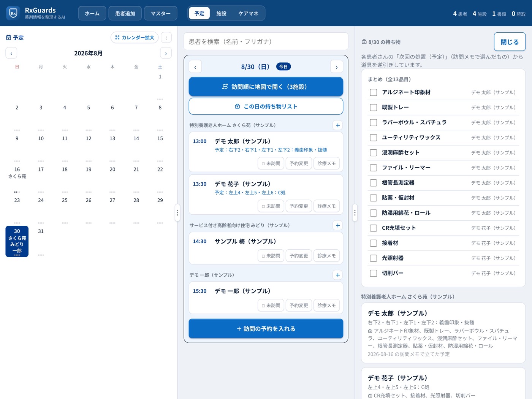Switch to the 予定 tab

[199, 13]
